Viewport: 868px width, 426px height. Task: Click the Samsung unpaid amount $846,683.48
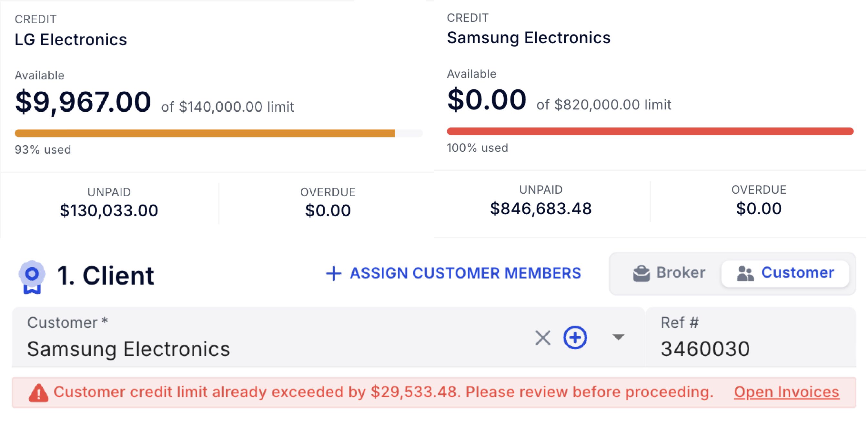[540, 208]
